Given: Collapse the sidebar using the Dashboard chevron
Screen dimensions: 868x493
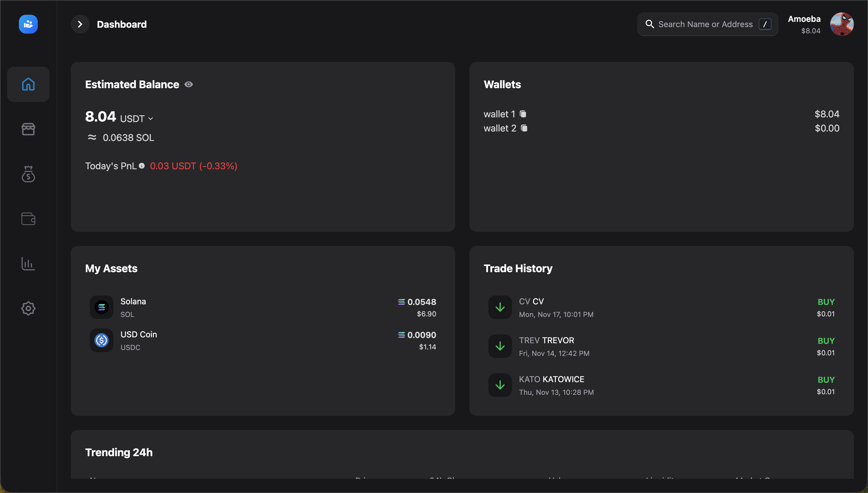Looking at the screenshot, I should point(80,24).
